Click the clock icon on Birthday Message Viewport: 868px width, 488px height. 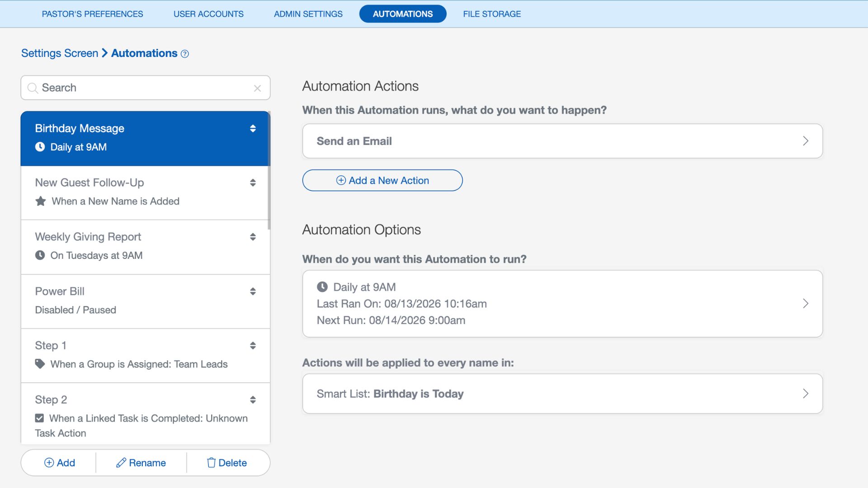point(40,147)
